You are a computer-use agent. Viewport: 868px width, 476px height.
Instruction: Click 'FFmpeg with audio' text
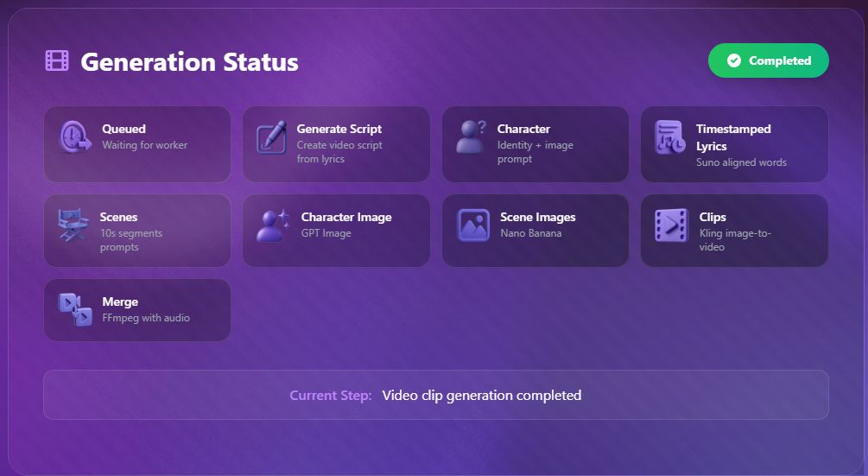(x=146, y=318)
